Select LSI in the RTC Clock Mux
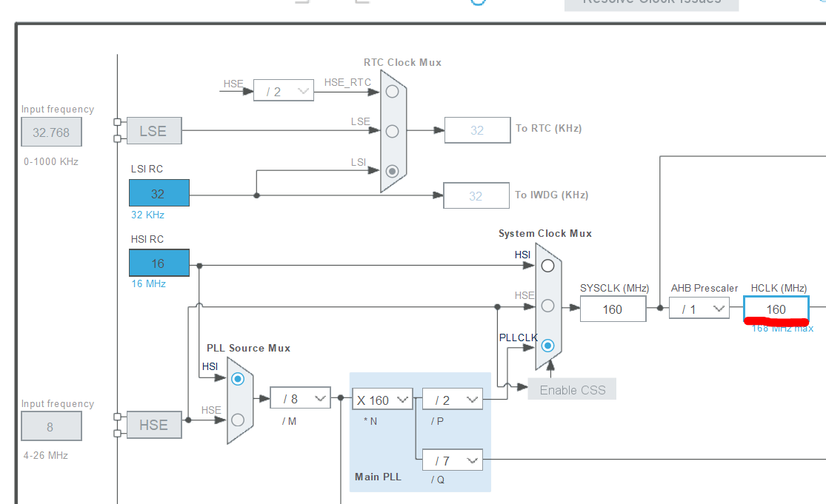 click(392, 171)
